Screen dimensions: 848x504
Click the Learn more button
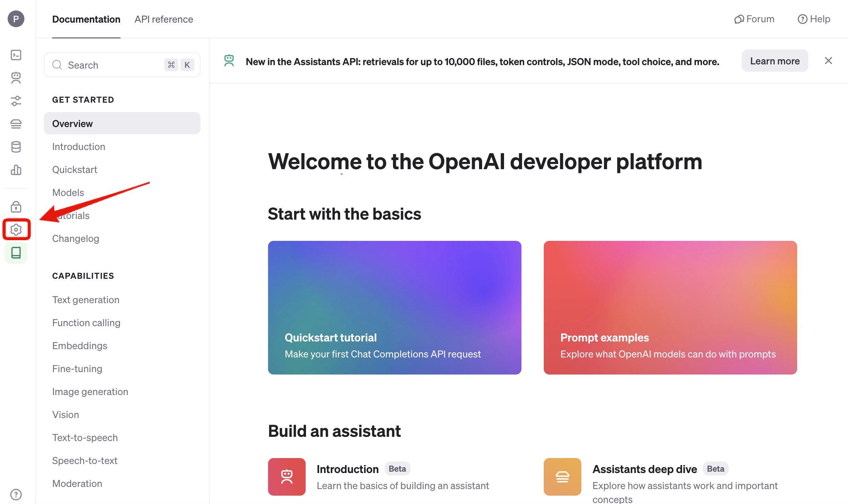point(775,61)
